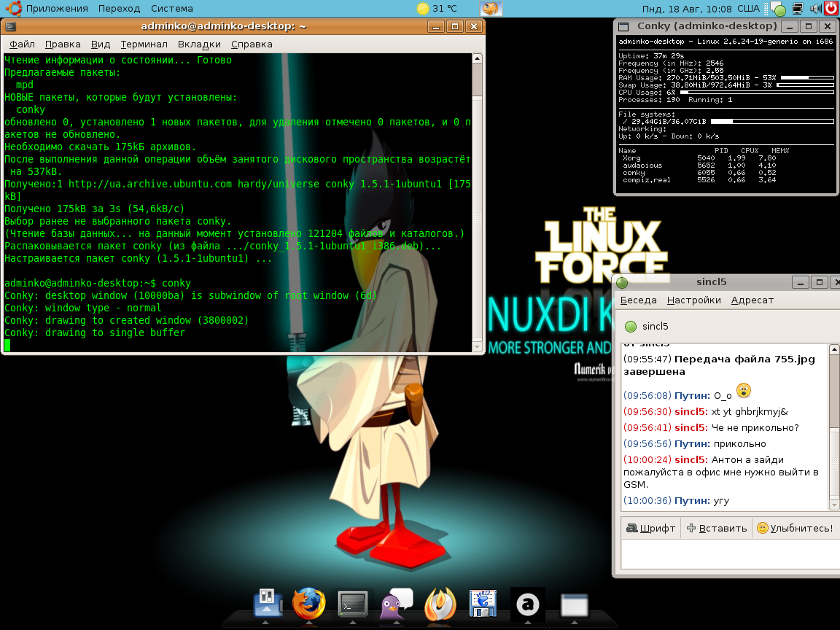Click the terminal window menu icon in its titlebar
This screenshot has height=630, width=840.
11,26
